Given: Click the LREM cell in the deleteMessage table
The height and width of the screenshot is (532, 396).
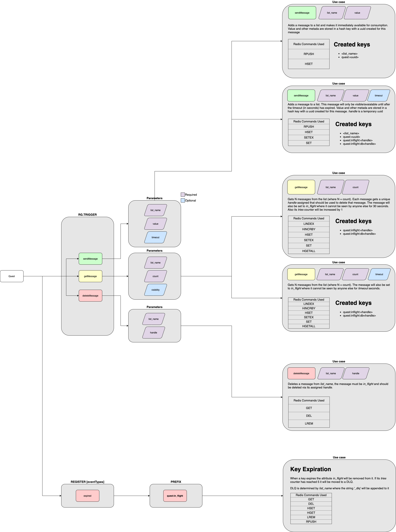Looking at the screenshot, I should coord(309,424).
